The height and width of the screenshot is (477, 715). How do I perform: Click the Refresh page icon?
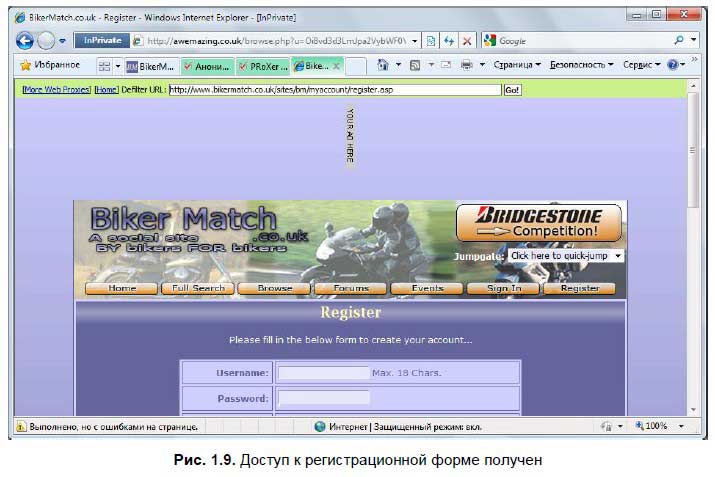click(450, 41)
